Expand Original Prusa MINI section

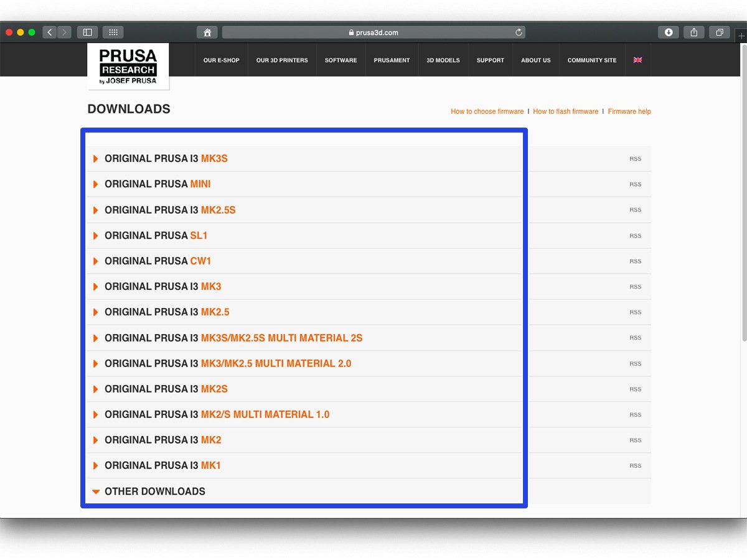(157, 184)
